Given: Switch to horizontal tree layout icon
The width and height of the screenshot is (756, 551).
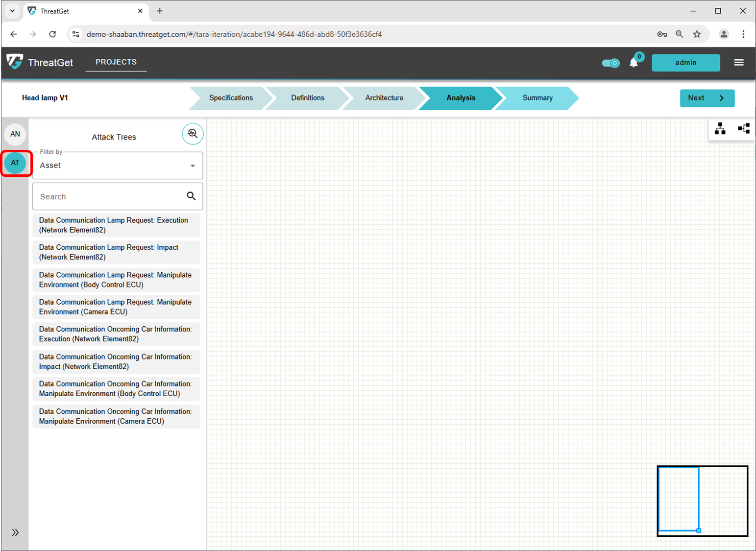Looking at the screenshot, I should pos(744,129).
